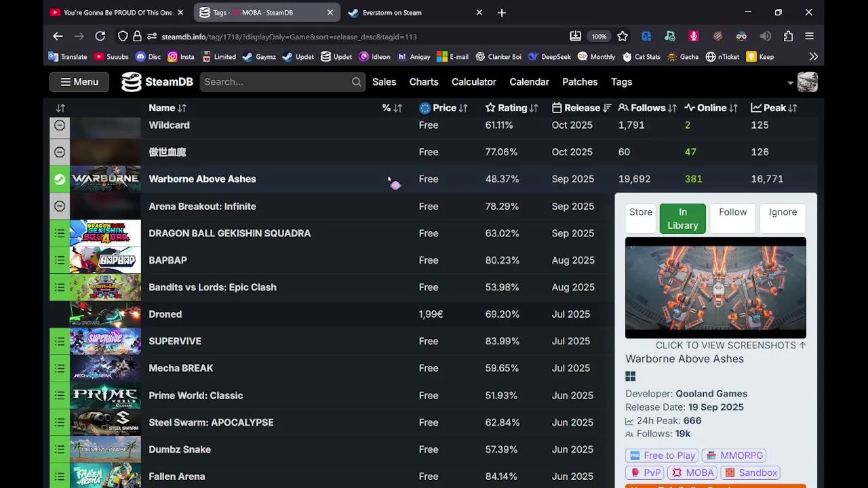The image size is (868, 488).
Task: Open the Calculator page
Action: [474, 82]
